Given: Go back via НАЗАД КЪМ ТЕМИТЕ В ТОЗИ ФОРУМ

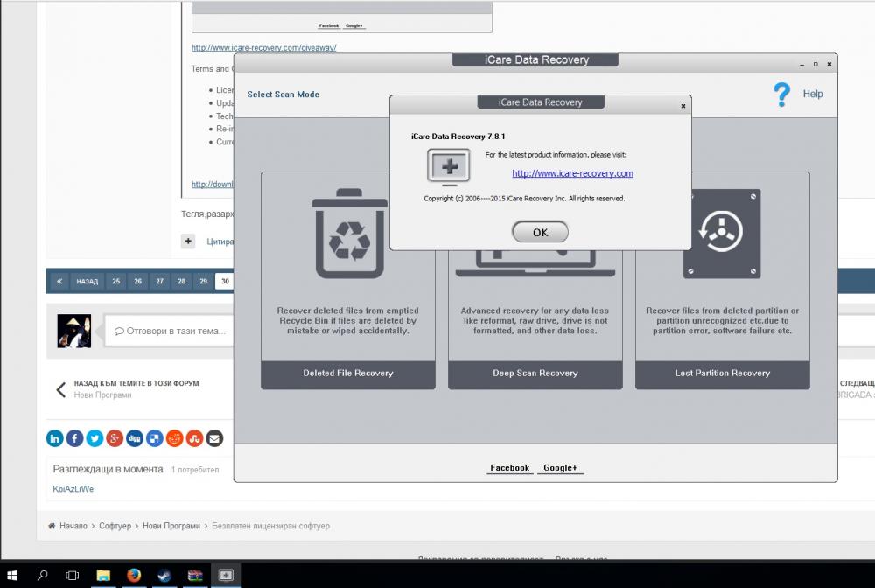Looking at the screenshot, I should point(136,383).
